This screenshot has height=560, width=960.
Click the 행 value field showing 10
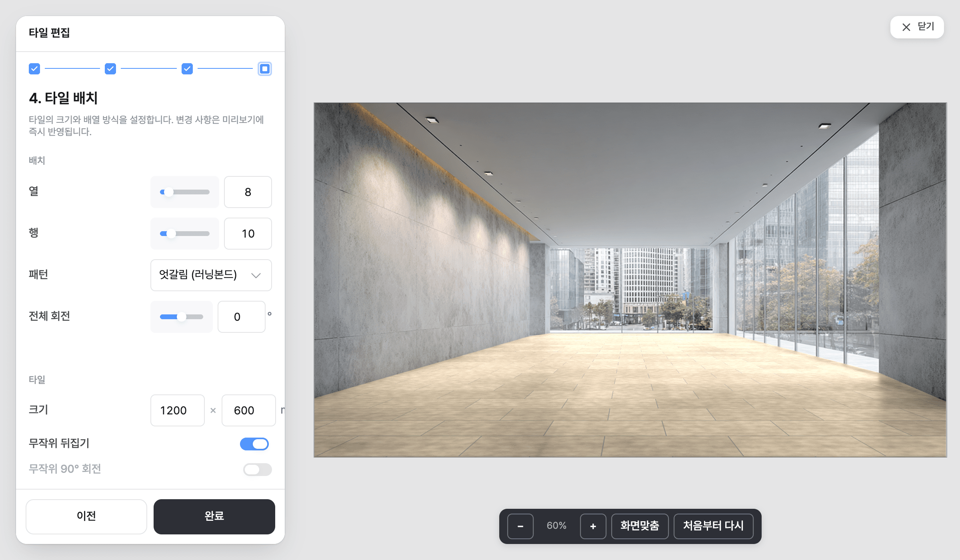[248, 234]
